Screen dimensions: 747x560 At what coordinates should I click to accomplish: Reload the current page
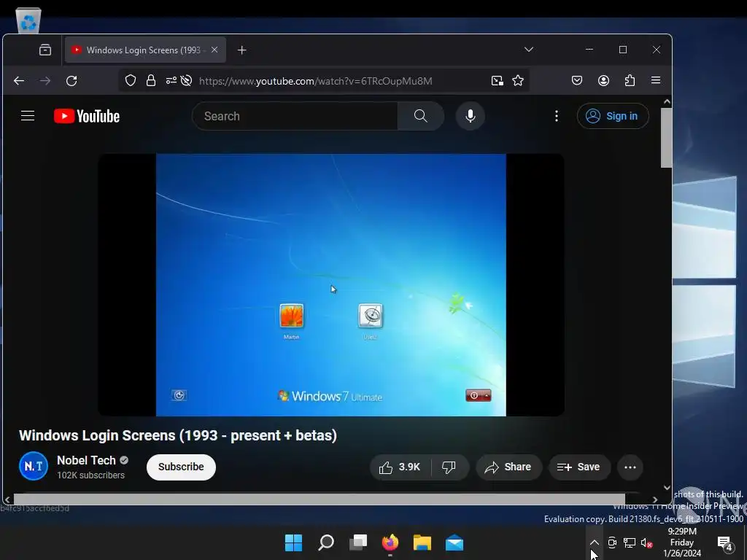[71, 80]
